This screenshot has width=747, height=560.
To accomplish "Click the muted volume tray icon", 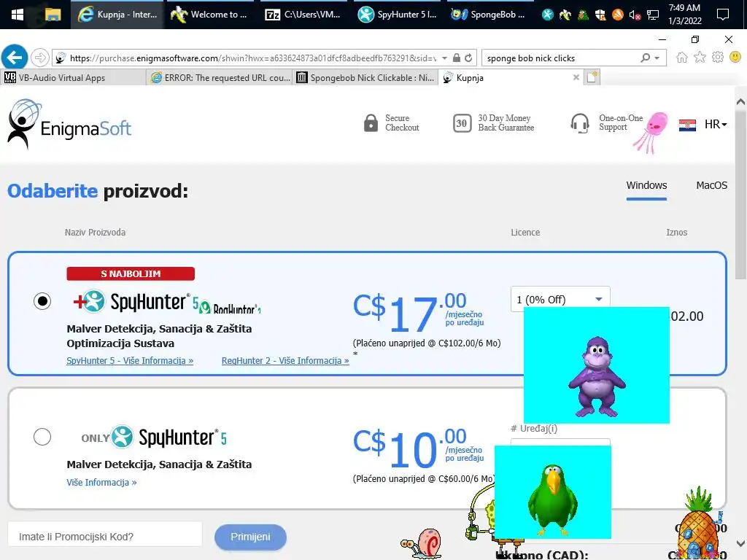I will pos(635,15).
